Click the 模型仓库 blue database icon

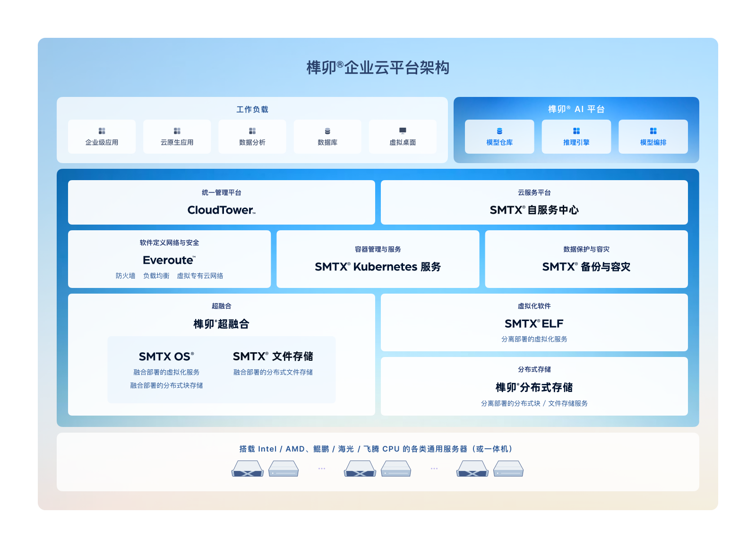[499, 131]
